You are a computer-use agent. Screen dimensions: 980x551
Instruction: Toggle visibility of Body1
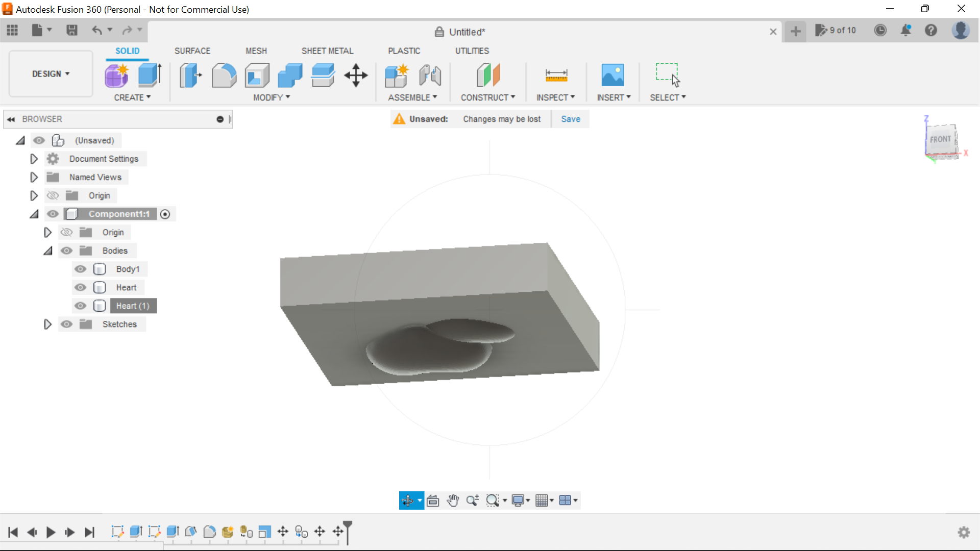click(x=81, y=268)
